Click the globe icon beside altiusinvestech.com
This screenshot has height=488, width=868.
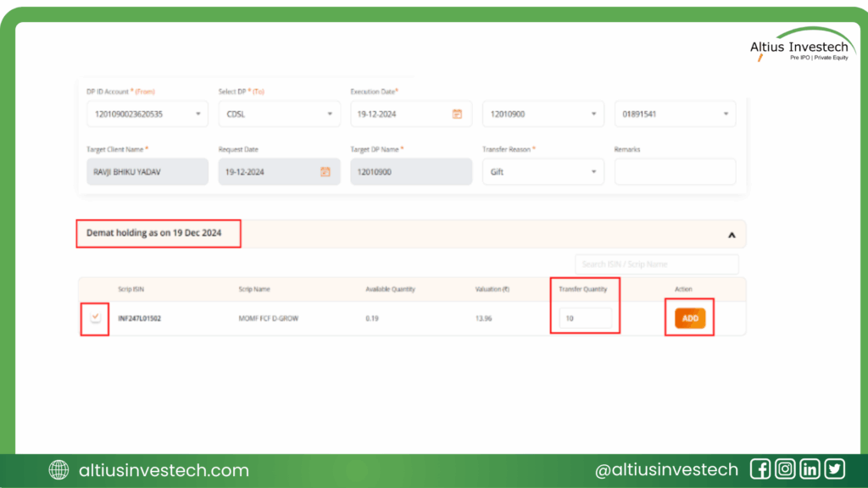point(59,470)
